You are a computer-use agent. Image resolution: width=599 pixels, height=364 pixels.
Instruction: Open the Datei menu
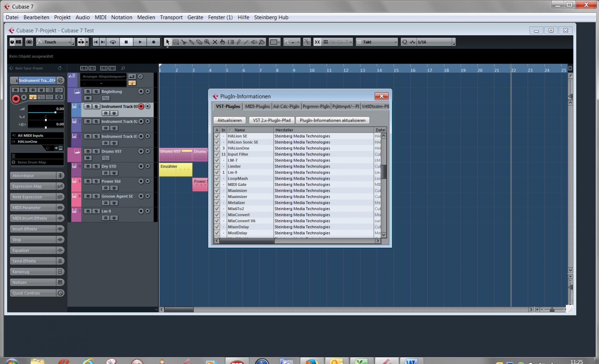12,17
